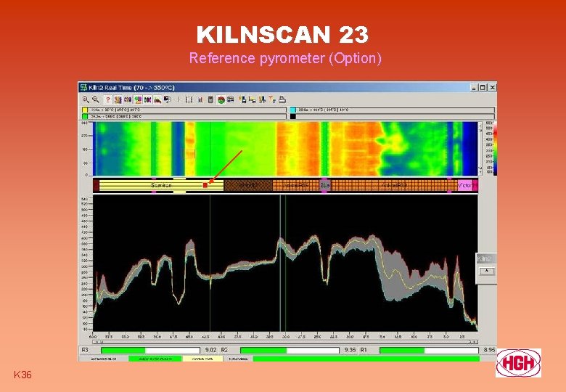Select the pink Victor brick zone
This screenshot has height=392, width=566.
(x=465, y=186)
